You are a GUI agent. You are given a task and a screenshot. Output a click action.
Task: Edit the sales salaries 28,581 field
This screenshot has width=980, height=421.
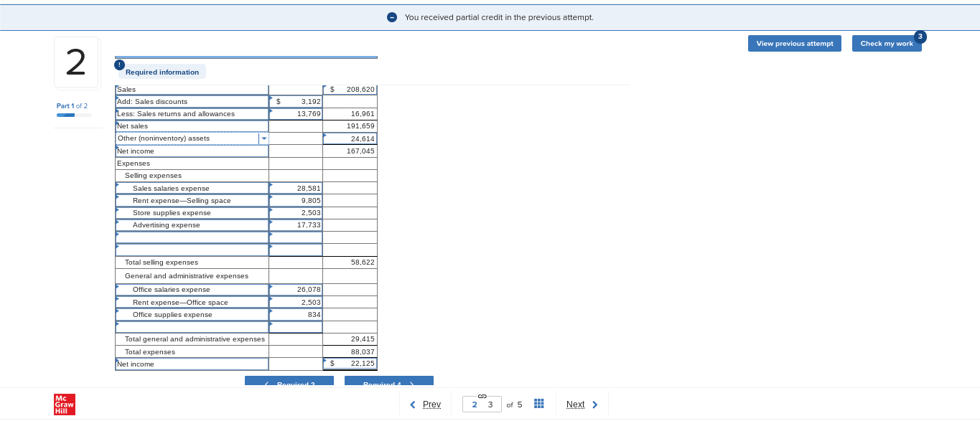click(296, 189)
